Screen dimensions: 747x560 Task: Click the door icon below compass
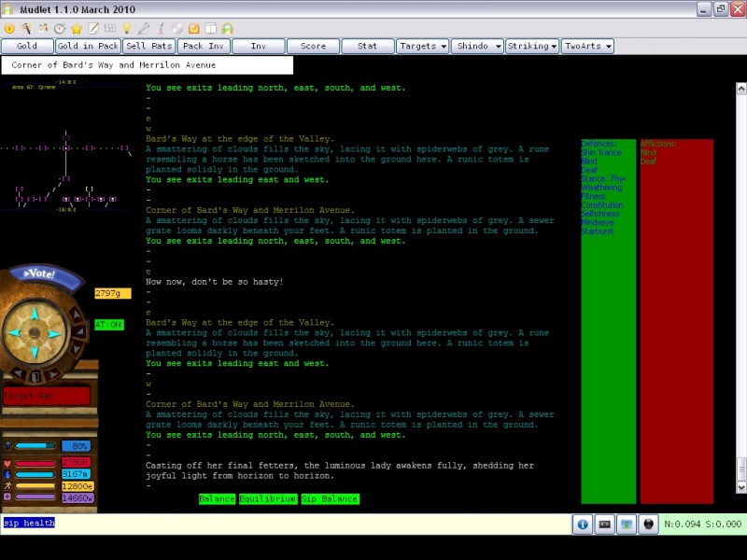coord(35,376)
